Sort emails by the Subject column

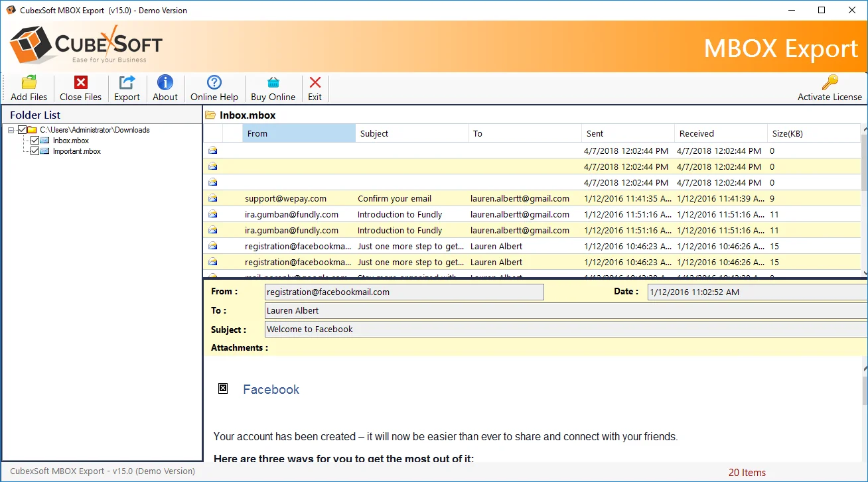coord(411,133)
